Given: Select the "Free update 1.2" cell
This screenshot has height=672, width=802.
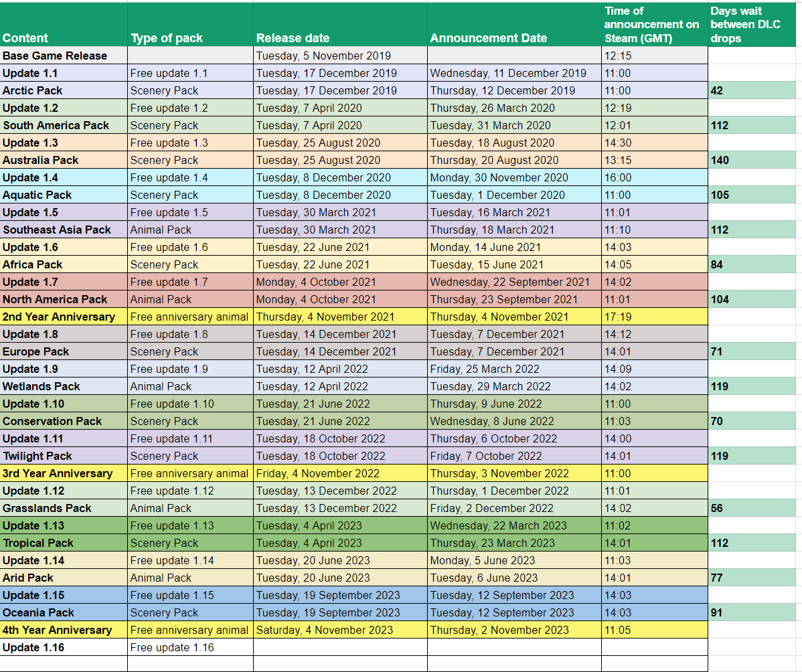Looking at the screenshot, I should [190, 108].
